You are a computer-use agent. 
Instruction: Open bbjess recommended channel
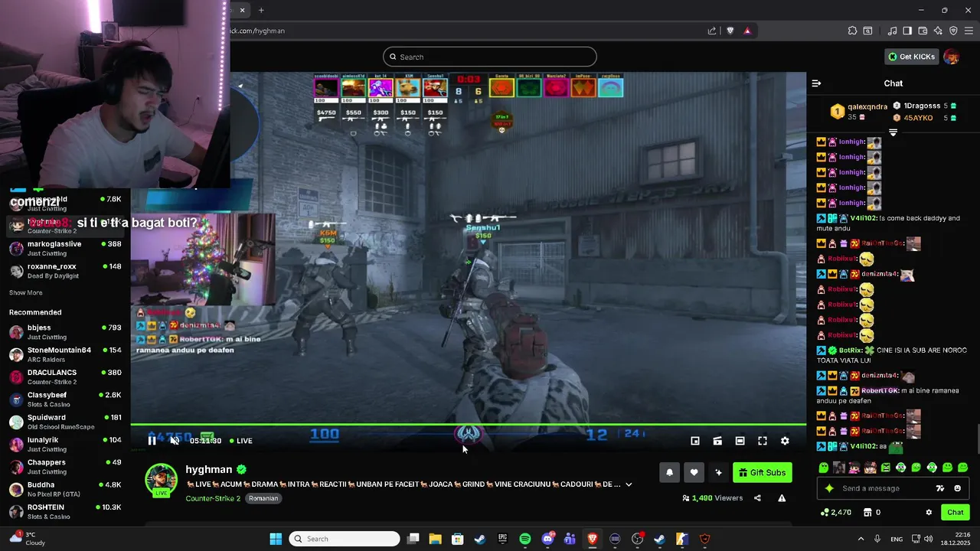[65, 332]
